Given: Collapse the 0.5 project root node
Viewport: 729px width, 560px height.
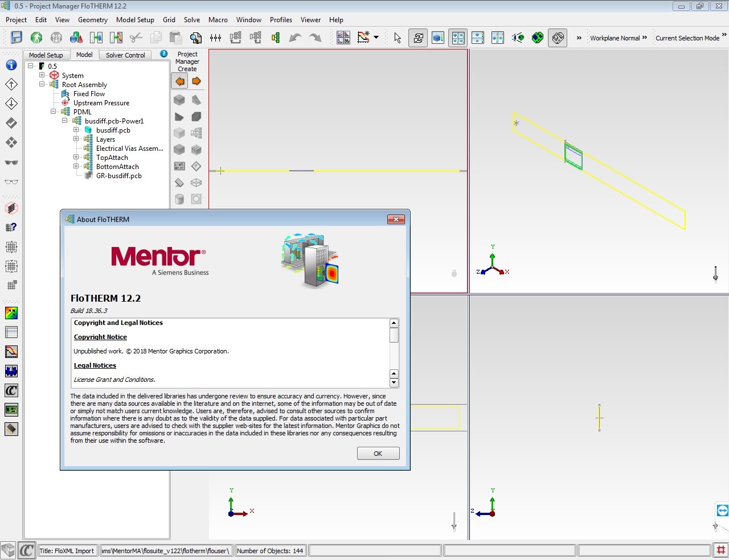Looking at the screenshot, I should [30, 66].
